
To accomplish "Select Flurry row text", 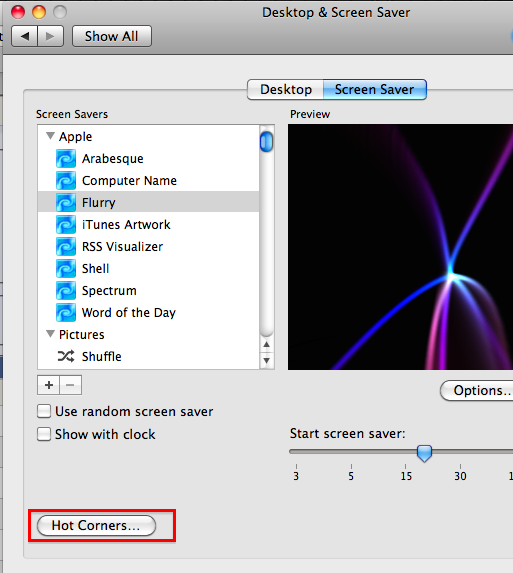I will click(99, 202).
